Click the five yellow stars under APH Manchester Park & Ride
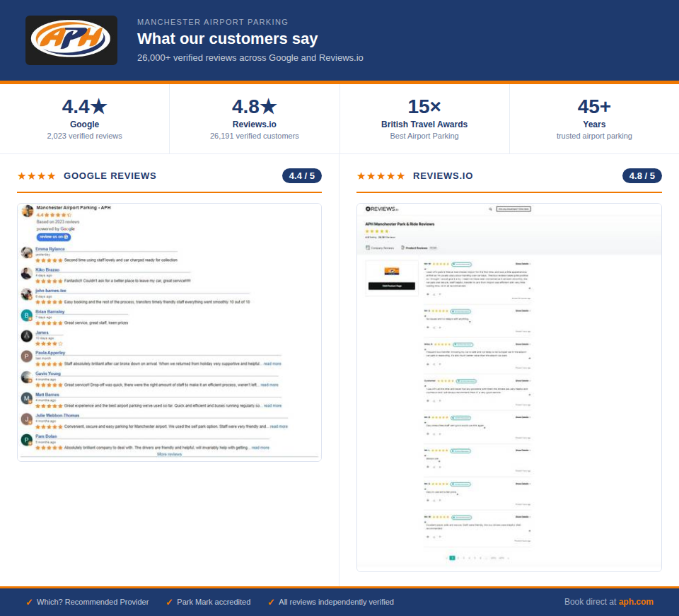679x616 pixels. [x=377, y=231]
